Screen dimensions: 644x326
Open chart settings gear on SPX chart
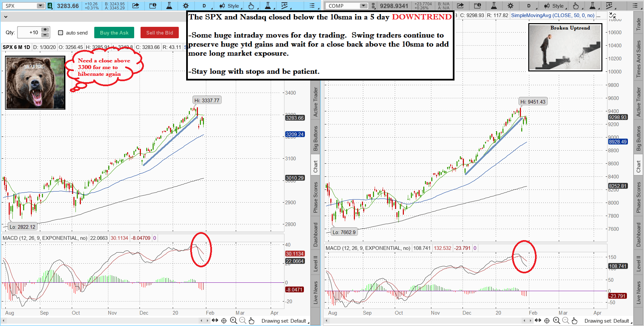point(185,6)
